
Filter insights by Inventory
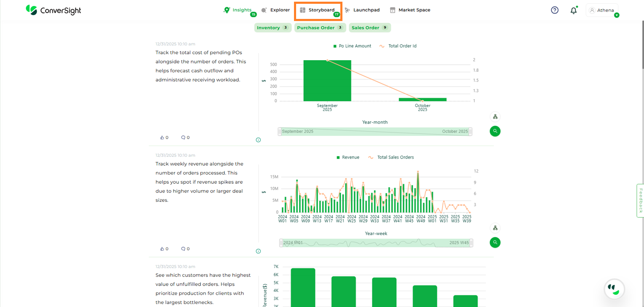coord(273,28)
